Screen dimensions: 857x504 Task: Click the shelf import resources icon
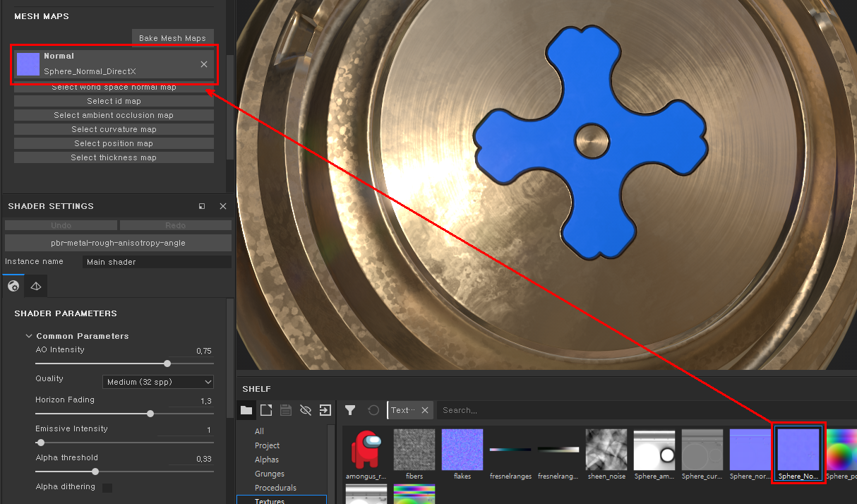tap(325, 410)
